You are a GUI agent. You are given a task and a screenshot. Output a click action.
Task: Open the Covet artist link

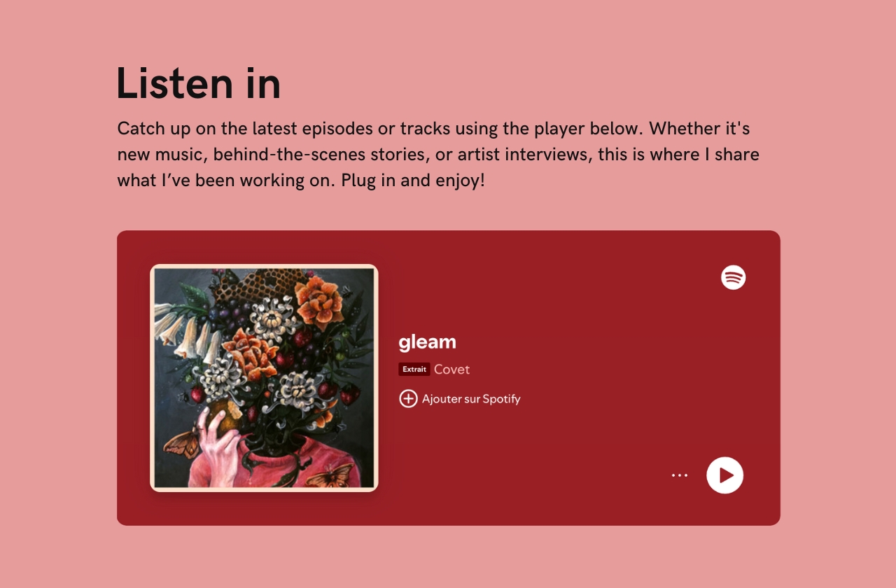click(451, 369)
